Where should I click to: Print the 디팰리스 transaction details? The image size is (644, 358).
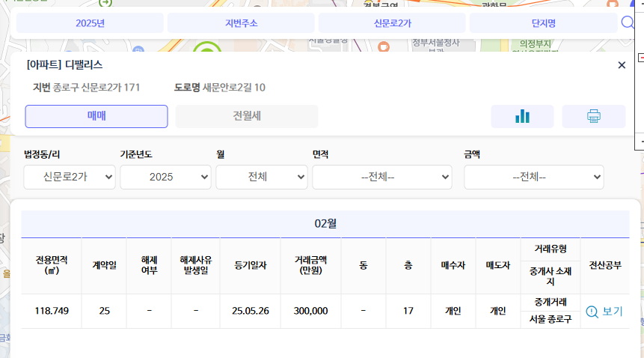coord(593,116)
